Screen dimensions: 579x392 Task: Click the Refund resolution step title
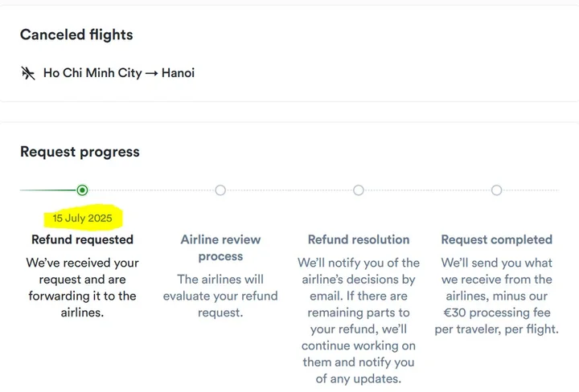tap(359, 239)
